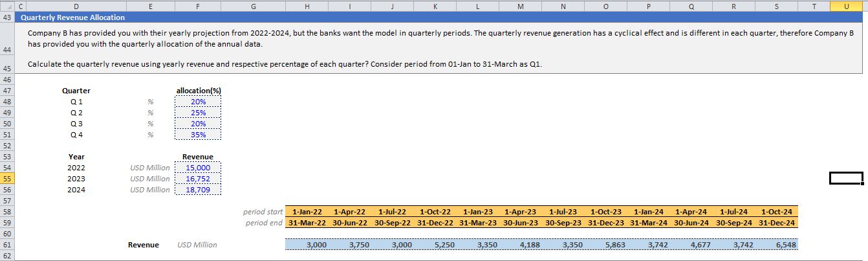Screen dimensions: 868x261
Task: Click the 2023 year label
Action: point(76,179)
